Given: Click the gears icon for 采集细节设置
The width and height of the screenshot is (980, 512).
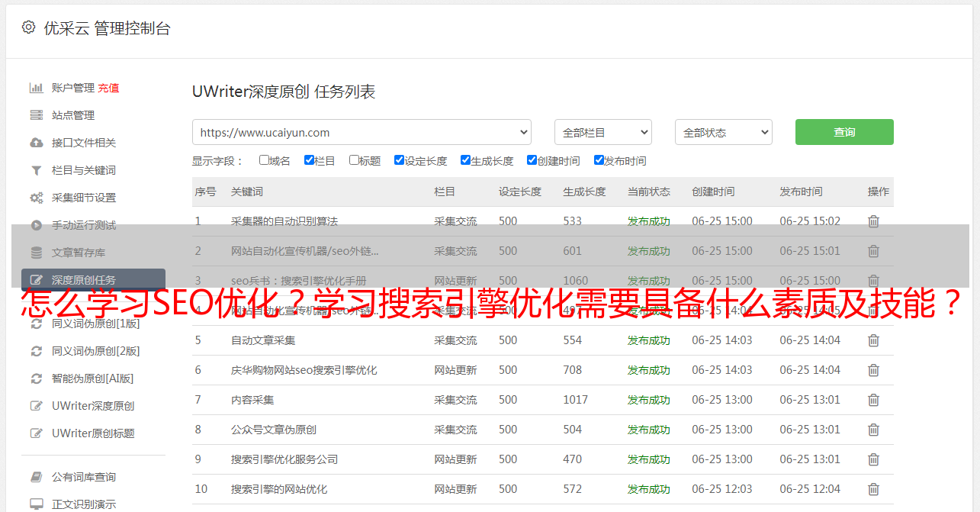Looking at the screenshot, I should pos(36,198).
